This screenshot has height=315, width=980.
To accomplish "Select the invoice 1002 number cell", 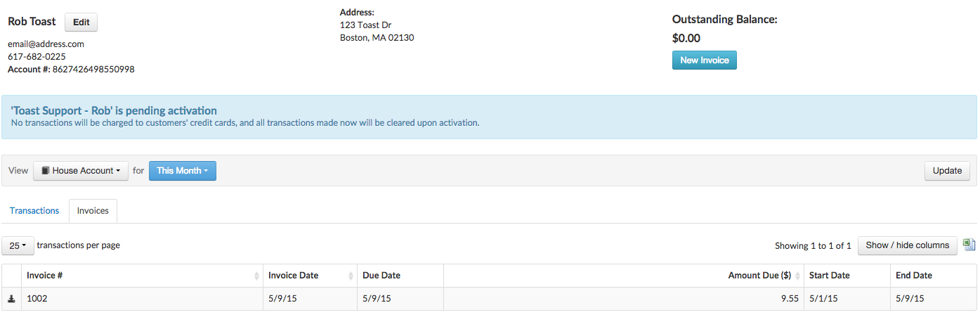I will (37, 299).
